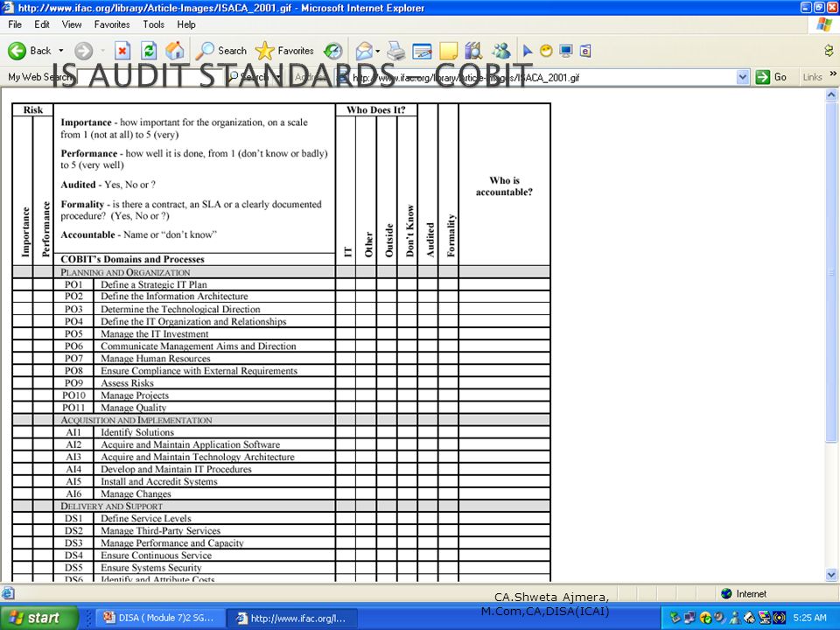This screenshot has height=630, width=840.
Task: Click the Windows flag logo throbber
Action: click(824, 25)
